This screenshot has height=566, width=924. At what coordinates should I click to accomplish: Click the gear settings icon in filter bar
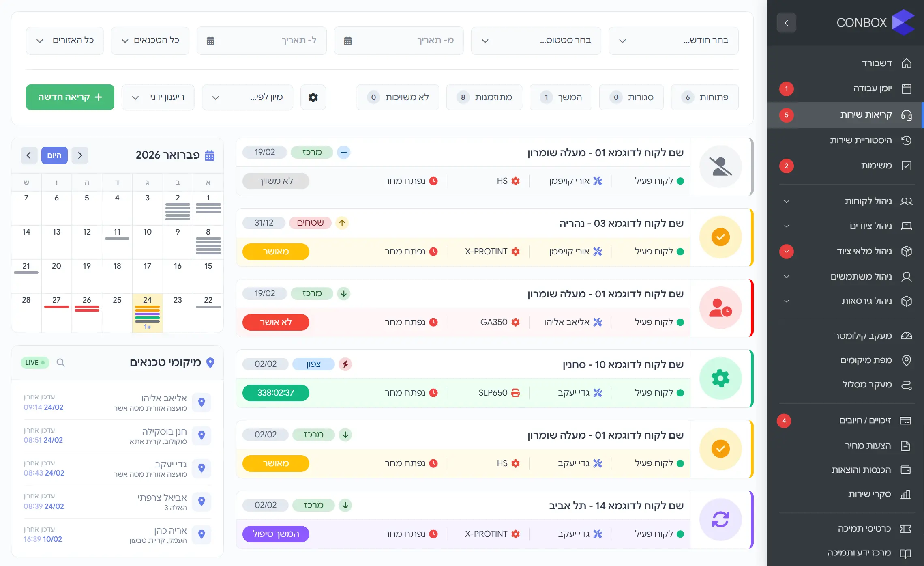[313, 97]
